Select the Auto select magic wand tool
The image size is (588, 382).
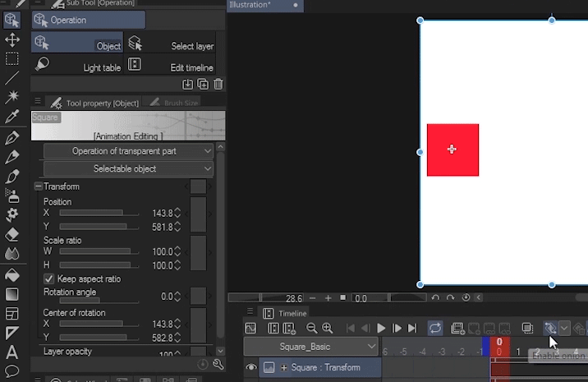coord(12,97)
